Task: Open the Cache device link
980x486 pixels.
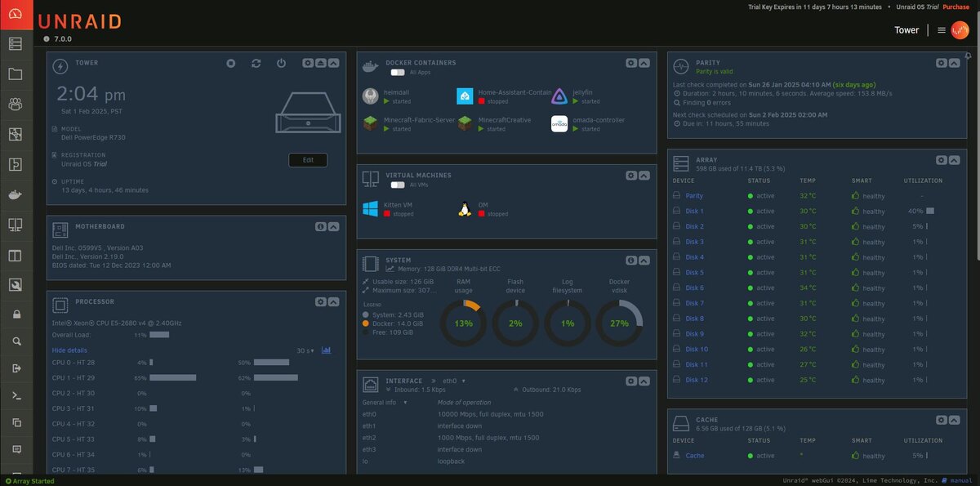Action: [x=695, y=456]
